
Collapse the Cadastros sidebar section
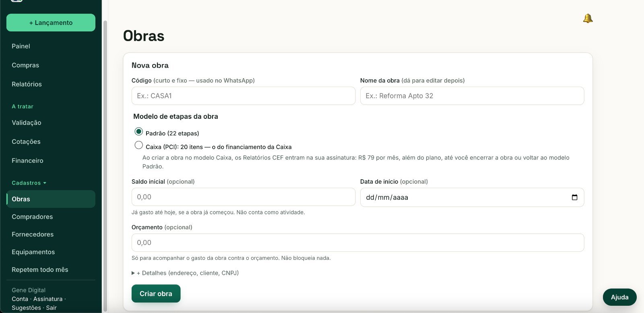tap(29, 183)
